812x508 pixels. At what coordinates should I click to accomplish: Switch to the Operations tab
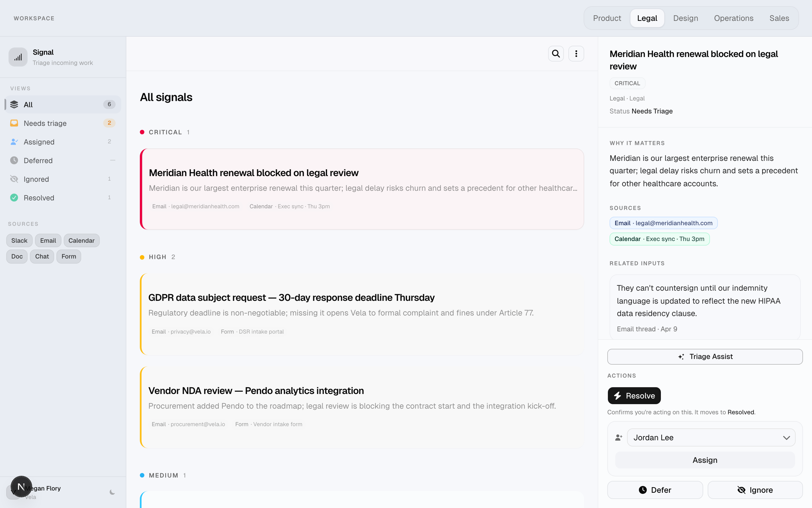[734, 18]
